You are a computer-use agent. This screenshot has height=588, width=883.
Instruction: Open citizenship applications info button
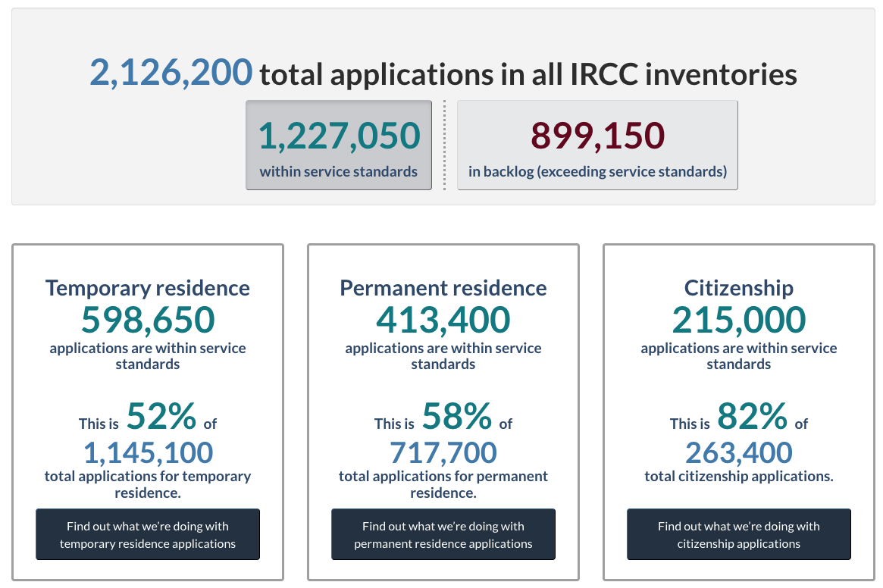739,534
